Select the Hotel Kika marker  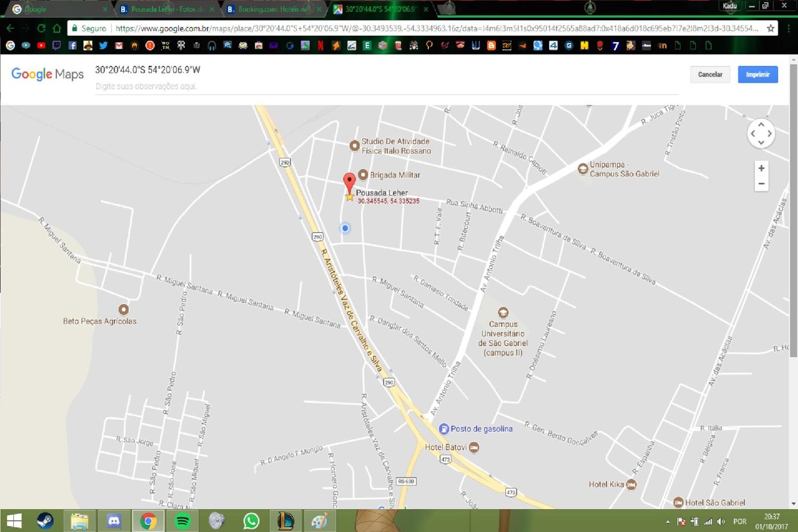click(631, 484)
